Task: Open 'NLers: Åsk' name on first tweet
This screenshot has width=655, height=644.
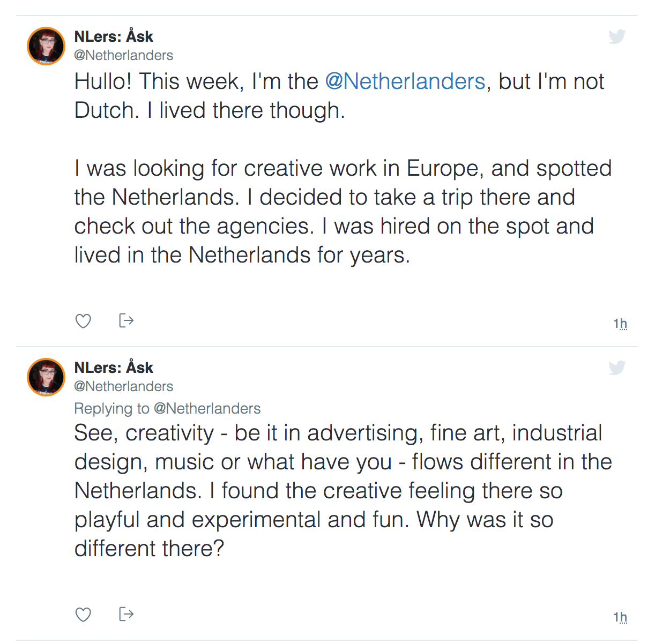Action: coord(114,36)
